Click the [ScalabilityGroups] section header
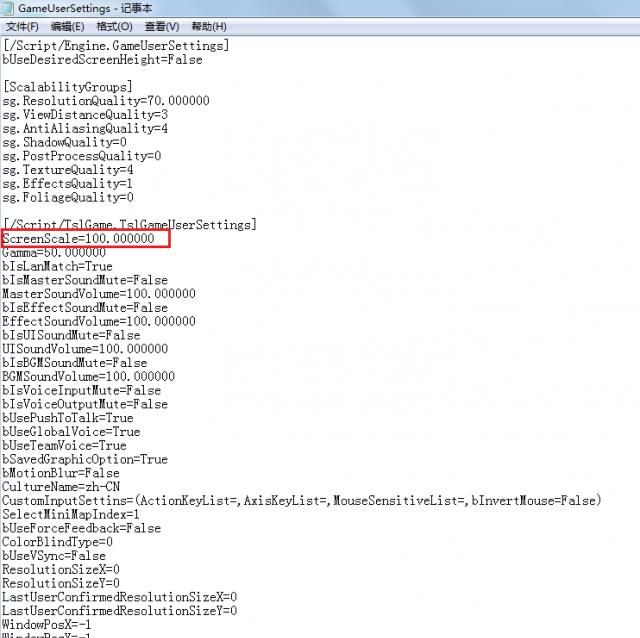640x638 pixels. 68,87
